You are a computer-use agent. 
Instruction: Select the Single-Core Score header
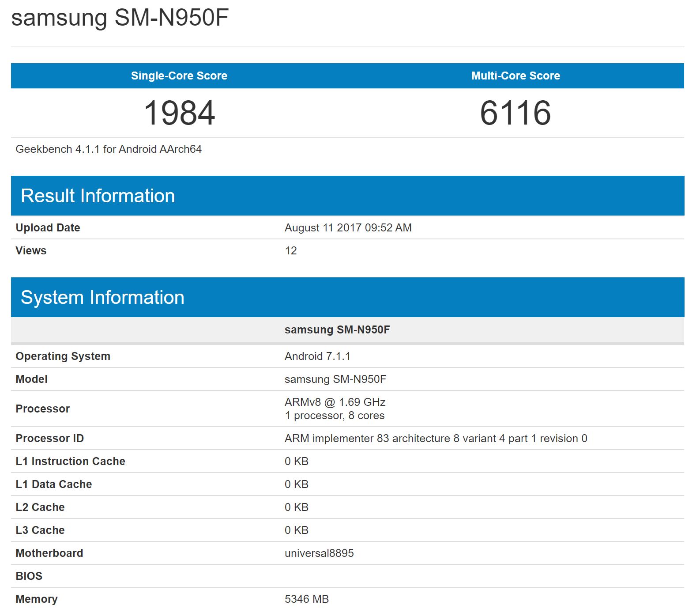179,76
